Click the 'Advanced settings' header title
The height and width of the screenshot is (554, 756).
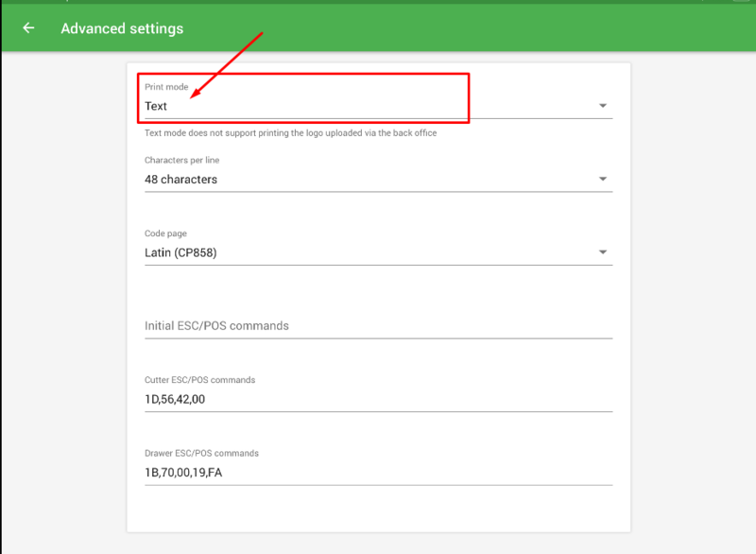click(x=122, y=28)
